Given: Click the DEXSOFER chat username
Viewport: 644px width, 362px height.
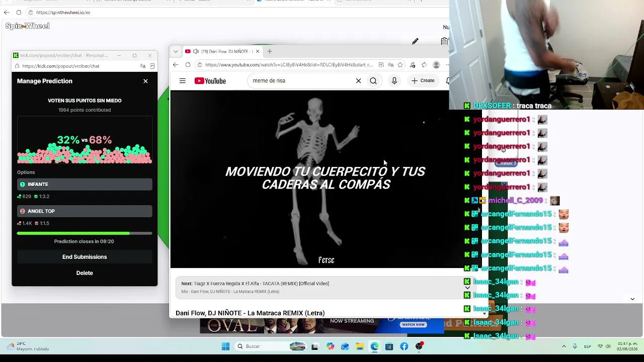Looking at the screenshot, I should [x=492, y=106].
